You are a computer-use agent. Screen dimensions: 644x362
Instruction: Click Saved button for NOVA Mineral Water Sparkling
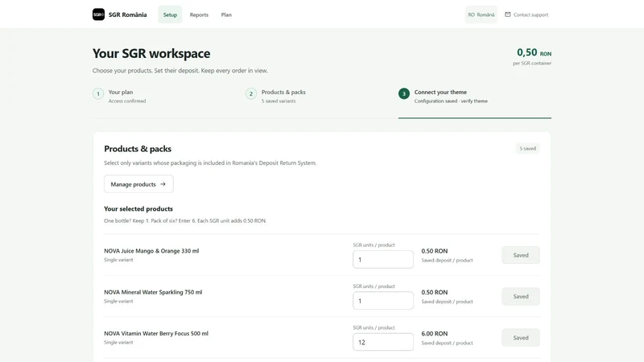[x=520, y=296]
